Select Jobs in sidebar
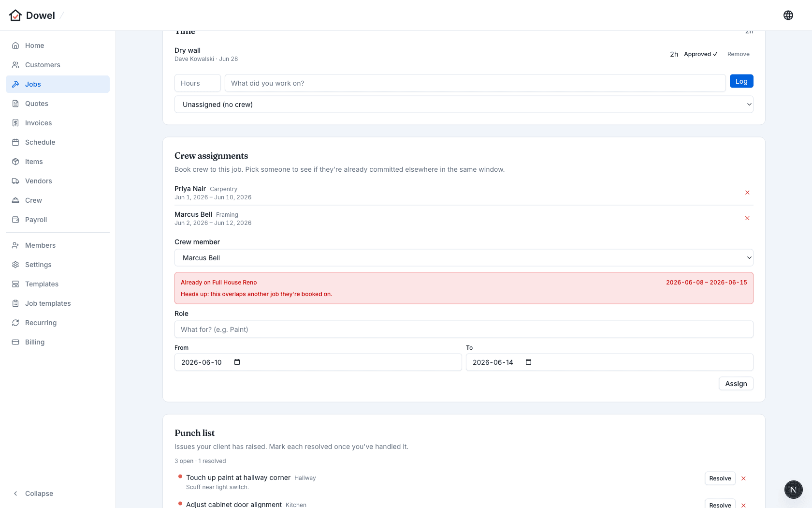The height and width of the screenshot is (508, 812). pyautogui.click(x=58, y=84)
